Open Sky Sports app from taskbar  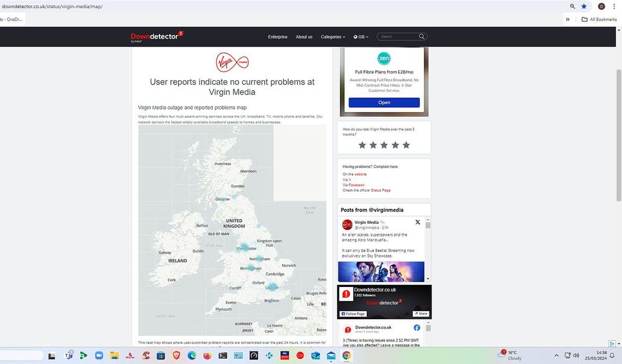(285, 355)
